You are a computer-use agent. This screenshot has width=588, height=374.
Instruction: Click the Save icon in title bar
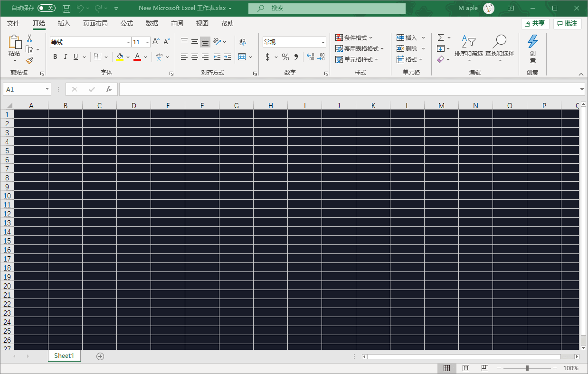66,9
